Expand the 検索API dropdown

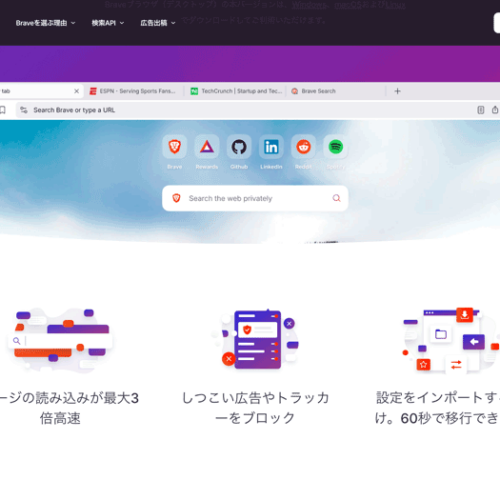pyautogui.click(x=108, y=23)
